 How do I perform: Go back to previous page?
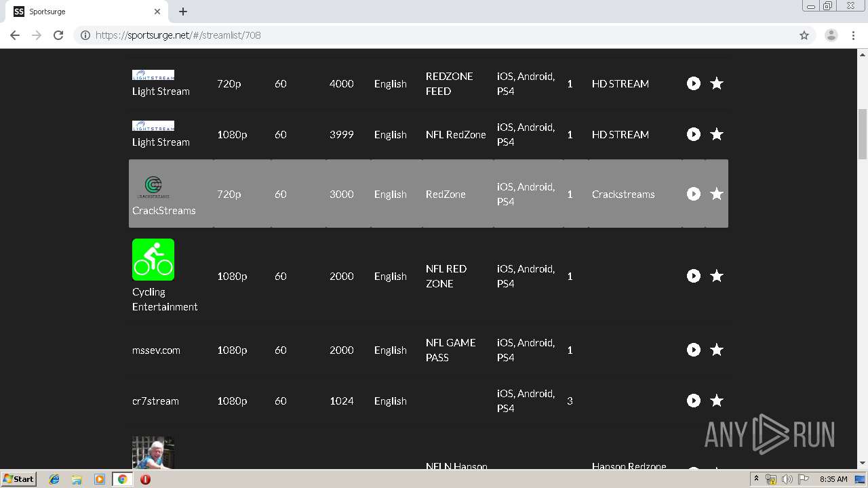click(x=15, y=35)
